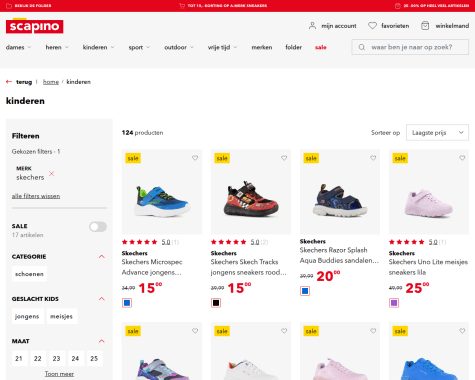This screenshot has width=475, height=380.
Task: Click alle filters wissen link
Action: pyautogui.click(x=36, y=196)
